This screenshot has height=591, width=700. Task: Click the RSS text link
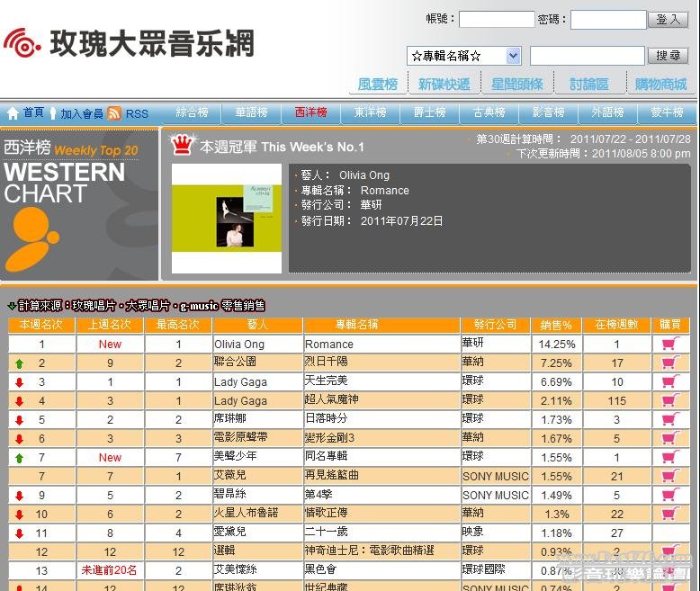137,114
